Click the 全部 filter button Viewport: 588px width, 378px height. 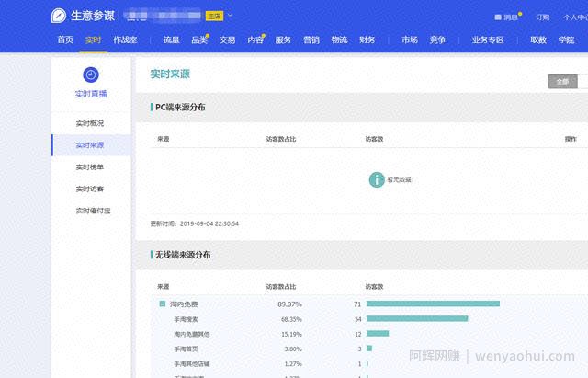click(562, 82)
